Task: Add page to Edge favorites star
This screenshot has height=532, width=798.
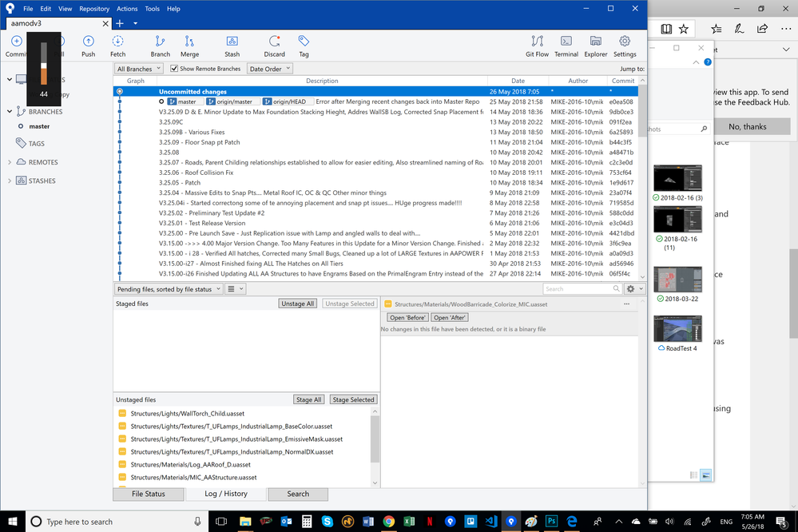Action: point(684,29)
